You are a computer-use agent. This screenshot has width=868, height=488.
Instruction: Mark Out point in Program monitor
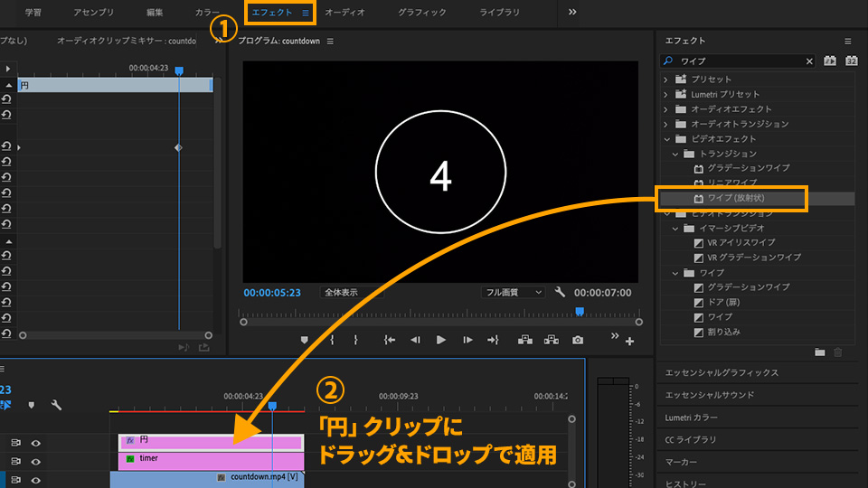[355, 341]
